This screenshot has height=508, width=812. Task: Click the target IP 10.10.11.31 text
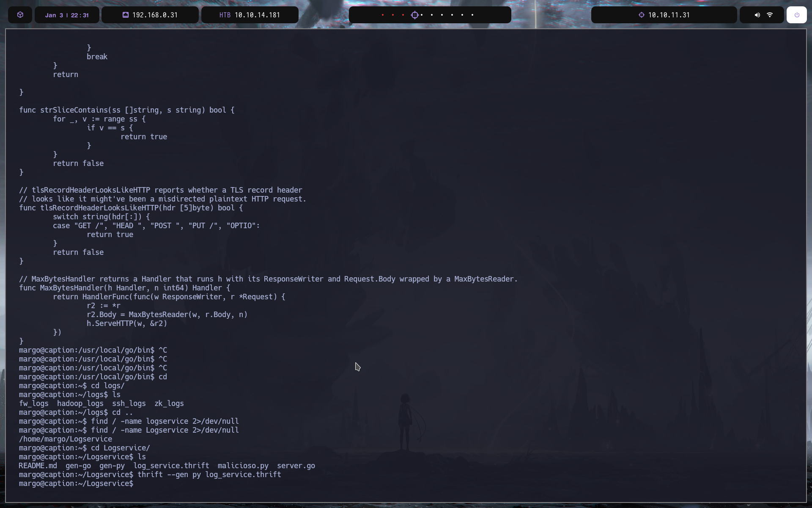669,15
